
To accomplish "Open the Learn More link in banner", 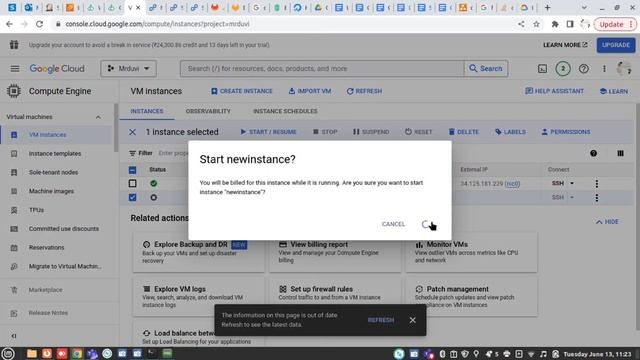I will (565, 45).
